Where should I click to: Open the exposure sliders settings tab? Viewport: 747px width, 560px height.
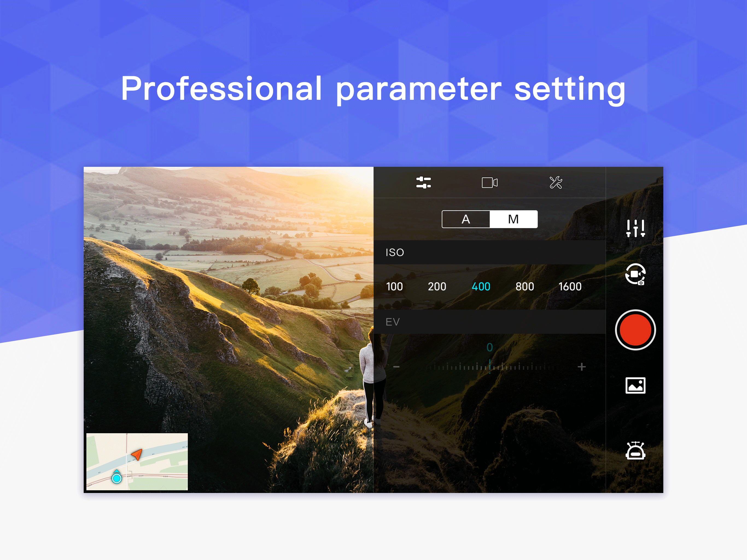pyautogui.click(x=424, y=182)
